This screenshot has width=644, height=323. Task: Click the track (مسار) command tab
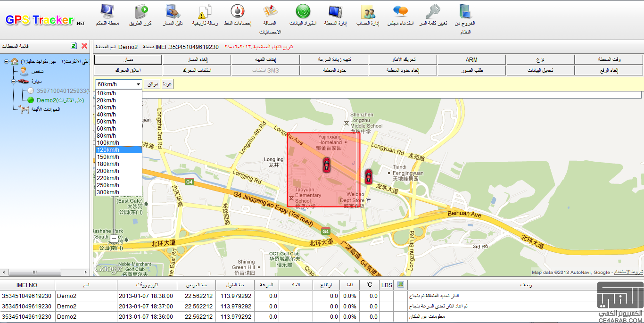point(128,59)
